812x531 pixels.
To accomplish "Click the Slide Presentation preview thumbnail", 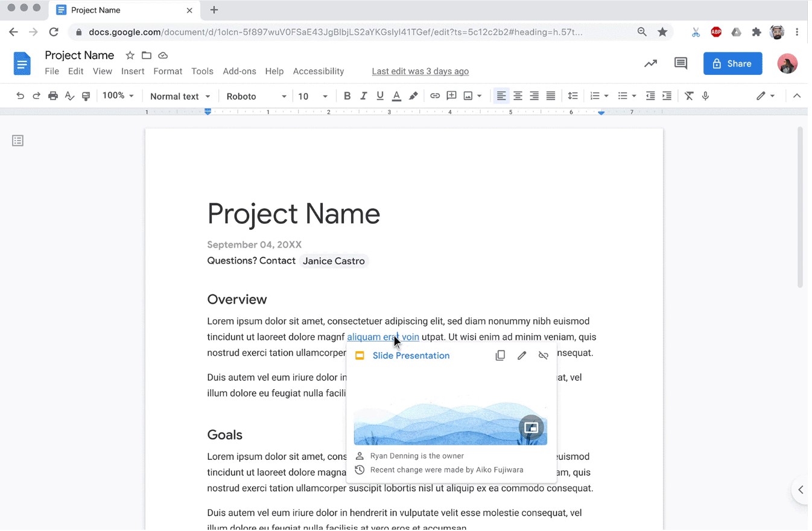I will click(450, 422).
